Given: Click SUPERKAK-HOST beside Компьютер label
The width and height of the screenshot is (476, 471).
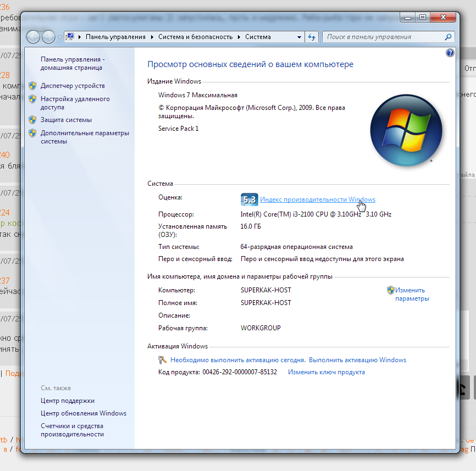Looking at the screenshot, I should [x=265, y=290].
